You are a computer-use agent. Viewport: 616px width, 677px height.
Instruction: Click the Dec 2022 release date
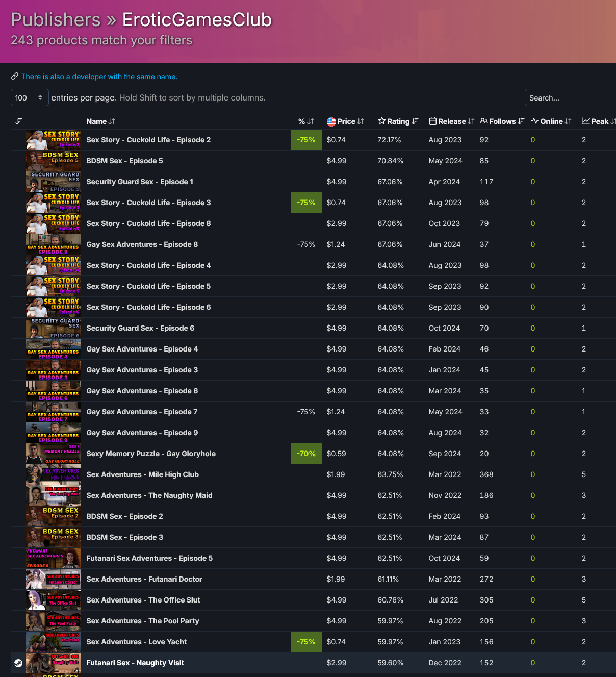click(x=445, y=663)
